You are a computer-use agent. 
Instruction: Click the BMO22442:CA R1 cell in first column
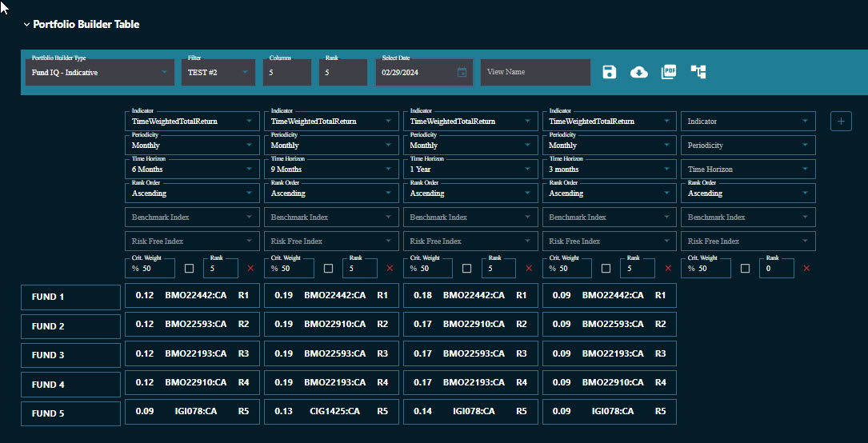pos(192,296)
